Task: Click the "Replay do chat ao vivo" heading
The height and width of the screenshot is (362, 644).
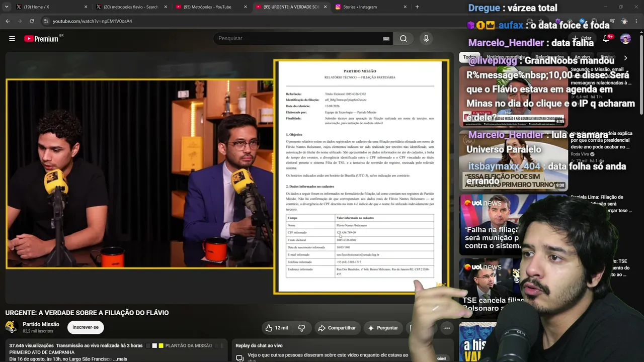Action: (x=259, y=345)
